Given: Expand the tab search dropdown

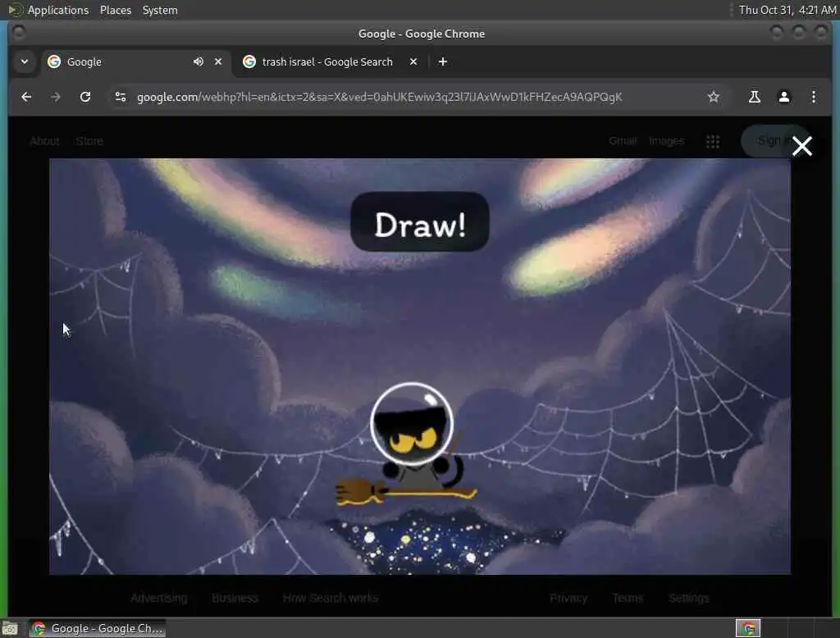Looking at the screenshot, I should pos(24,62).
